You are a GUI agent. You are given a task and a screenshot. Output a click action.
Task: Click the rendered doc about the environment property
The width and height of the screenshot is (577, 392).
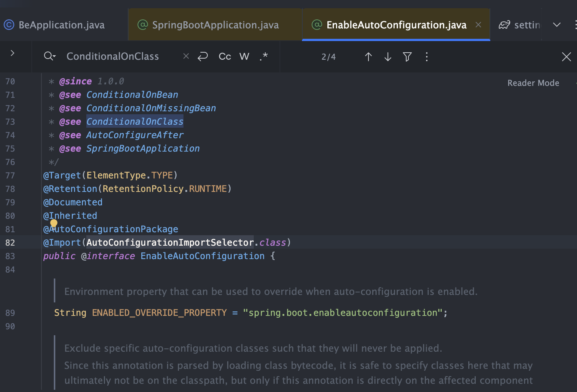click(271, 292)
